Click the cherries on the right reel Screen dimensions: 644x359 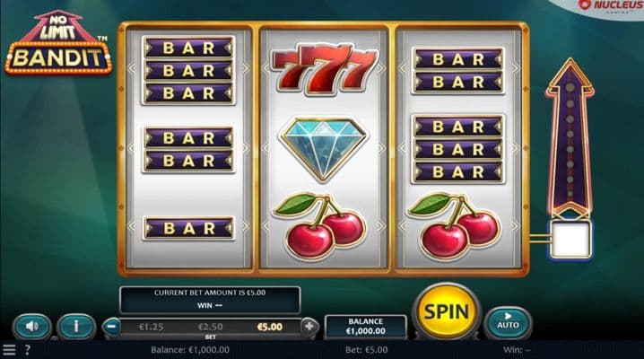point(454,225)
